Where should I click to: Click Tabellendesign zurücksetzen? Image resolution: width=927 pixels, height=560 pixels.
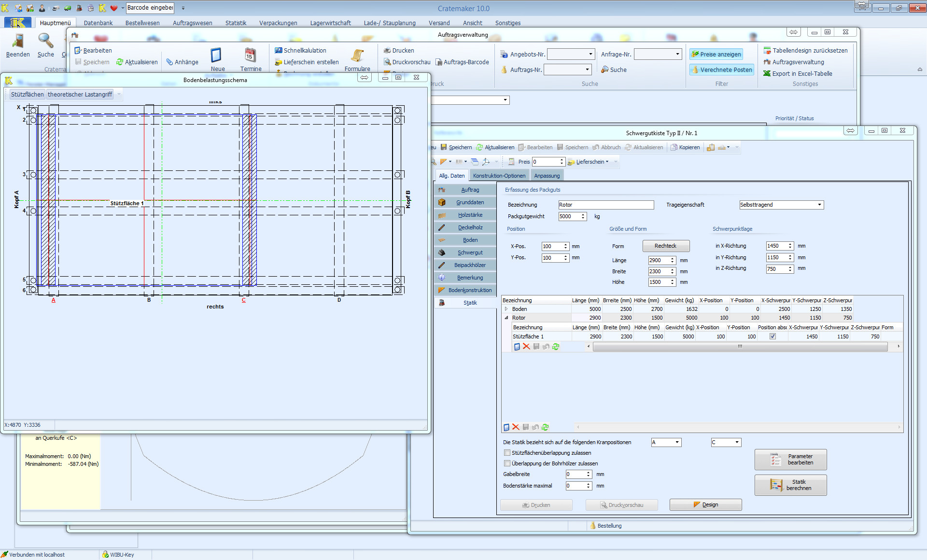click(x=805, y=50)
